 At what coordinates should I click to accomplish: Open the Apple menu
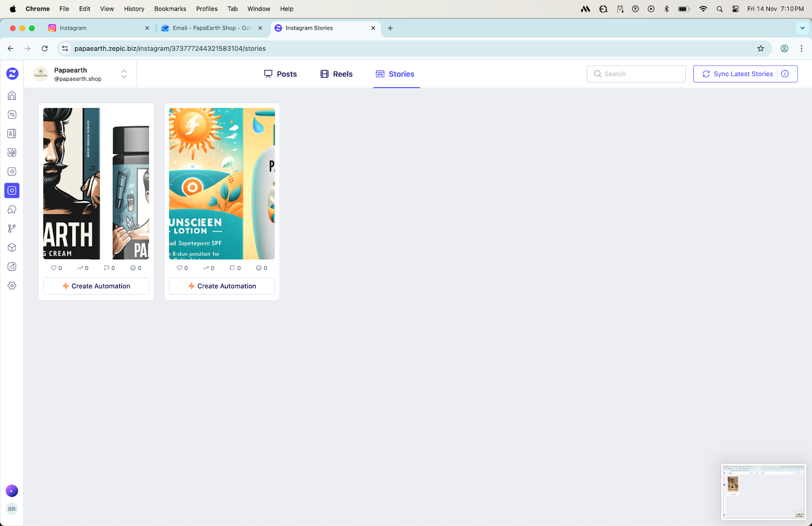(13, 9)
